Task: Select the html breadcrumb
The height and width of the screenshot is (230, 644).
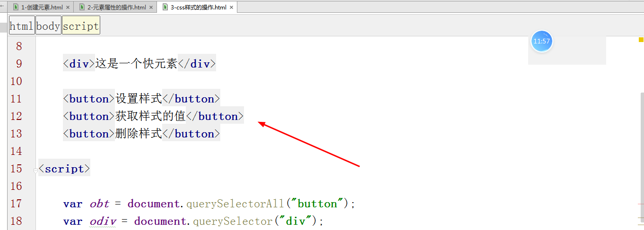Action: 22,26
